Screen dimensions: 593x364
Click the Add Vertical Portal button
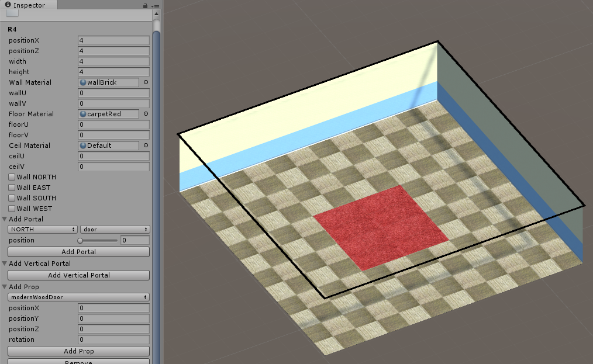(79, 275)
